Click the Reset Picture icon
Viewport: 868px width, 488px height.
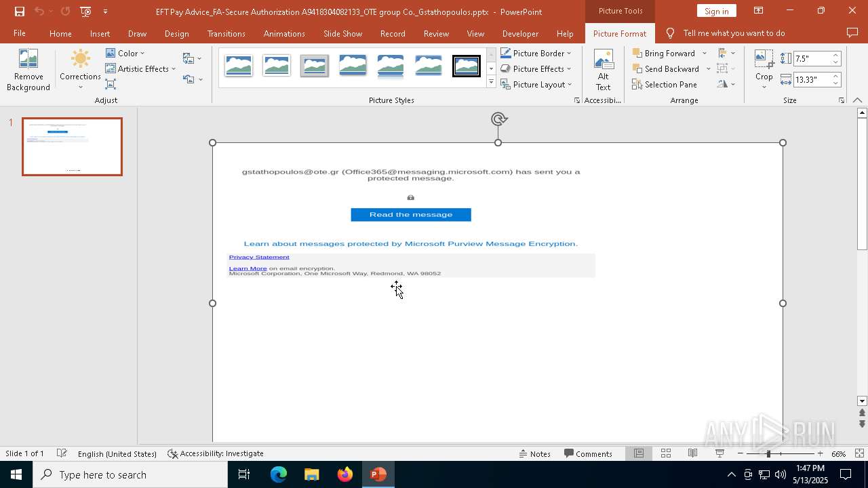[189, 79]
